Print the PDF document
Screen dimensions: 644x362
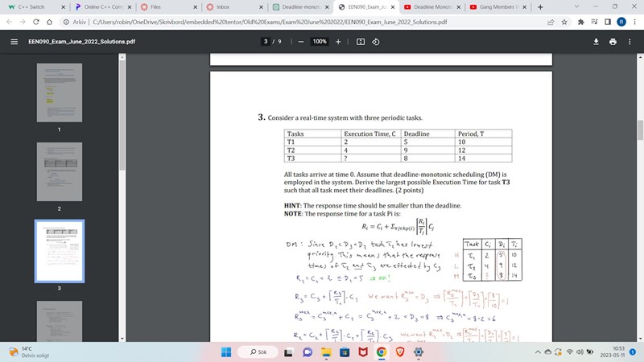point(613,41)
